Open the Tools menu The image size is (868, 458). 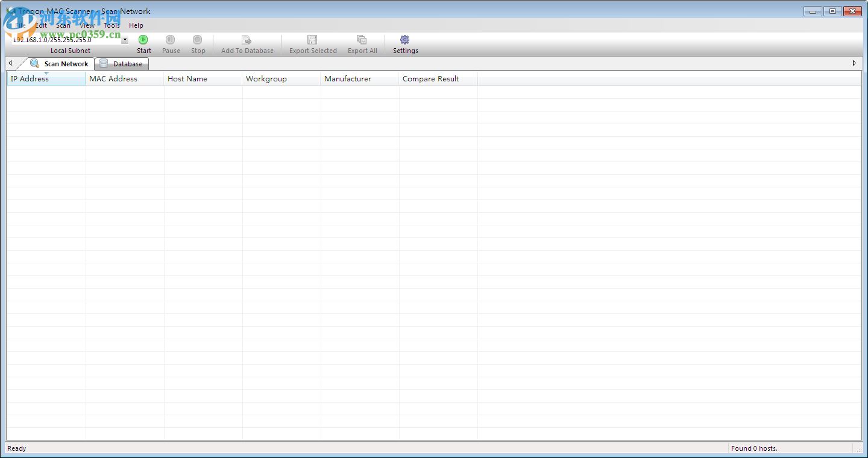click(111, 25)
